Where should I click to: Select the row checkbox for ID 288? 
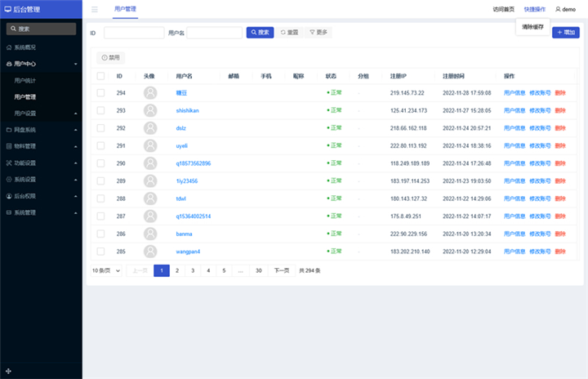(x=100, y=198)
